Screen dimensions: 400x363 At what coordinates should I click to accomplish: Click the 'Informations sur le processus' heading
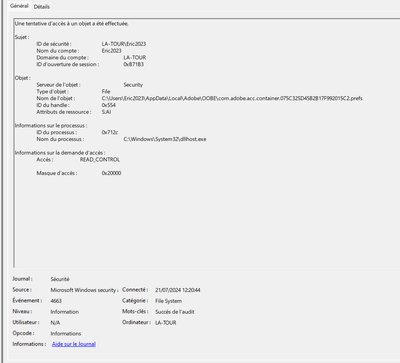[51, 126]
